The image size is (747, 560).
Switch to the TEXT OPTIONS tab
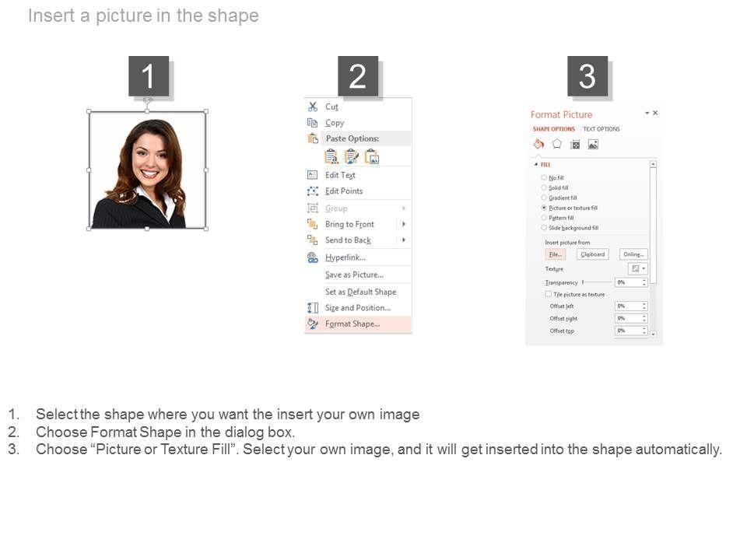pyautogui.click(x=601, y=129)
